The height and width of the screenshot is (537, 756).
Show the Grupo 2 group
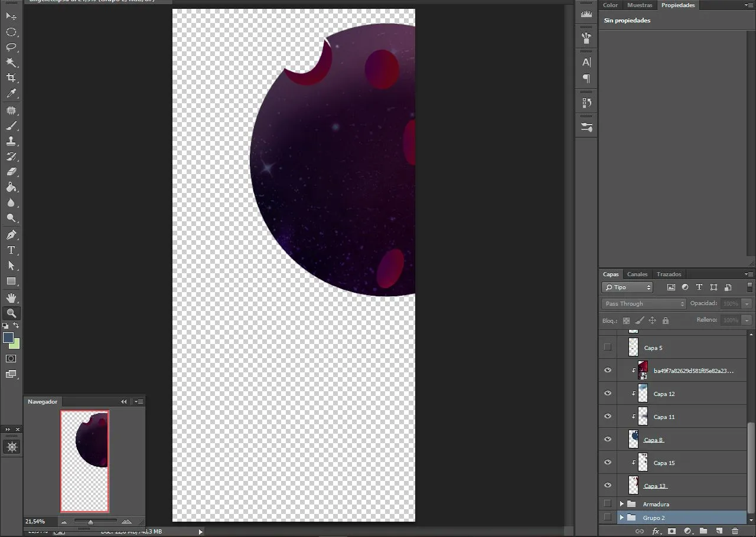coord(607,518)
